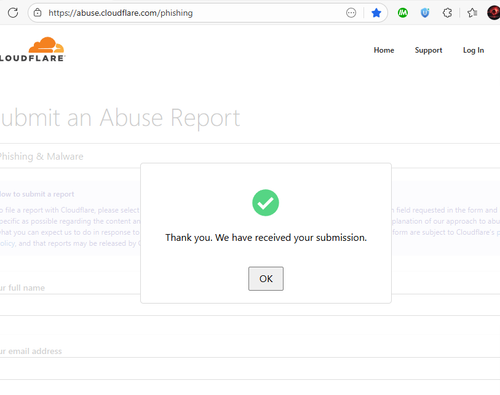Select the abuse.cloudflare.com URL in the address bar
The image size is (500, 395).
click(x=120, y=13)
